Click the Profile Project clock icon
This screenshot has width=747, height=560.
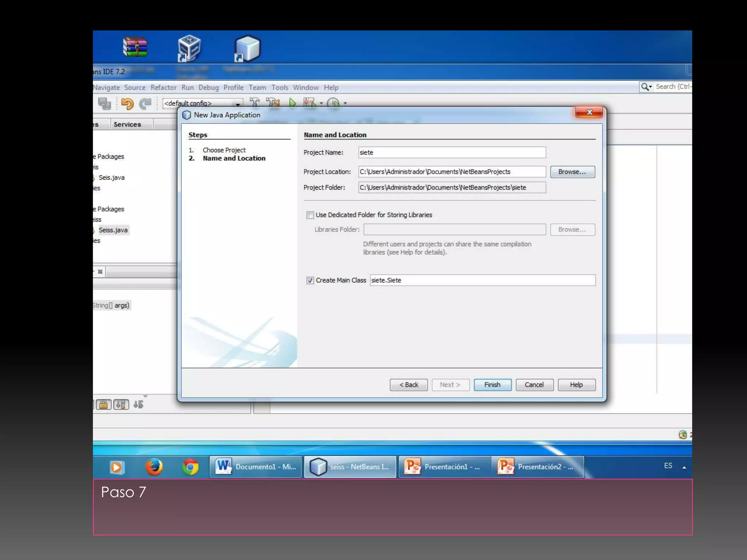tap(333, 103)
